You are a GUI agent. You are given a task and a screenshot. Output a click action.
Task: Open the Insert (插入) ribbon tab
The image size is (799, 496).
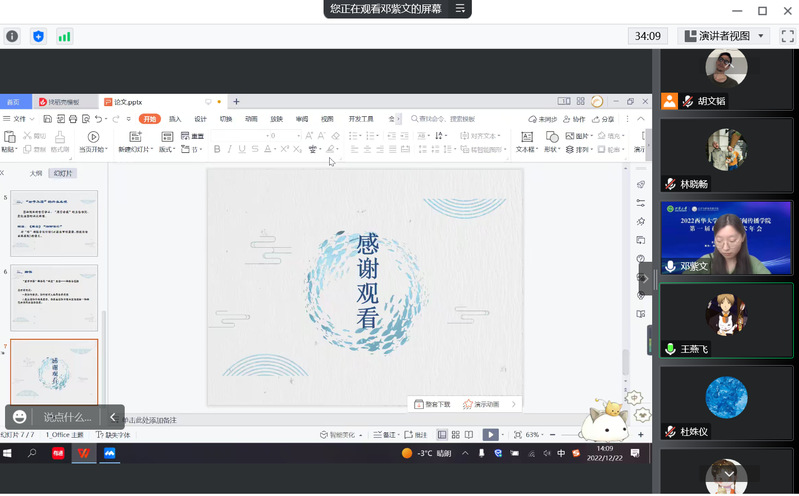click(x=175, y=119)
